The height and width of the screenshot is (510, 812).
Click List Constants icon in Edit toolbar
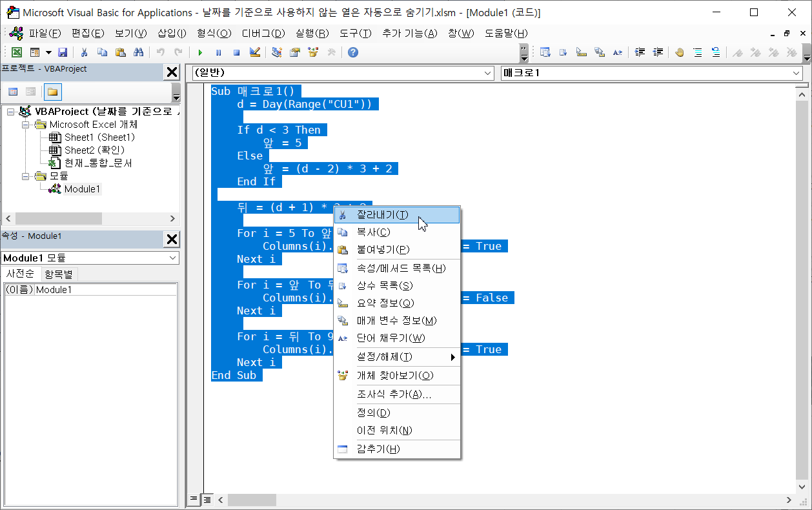563,52
